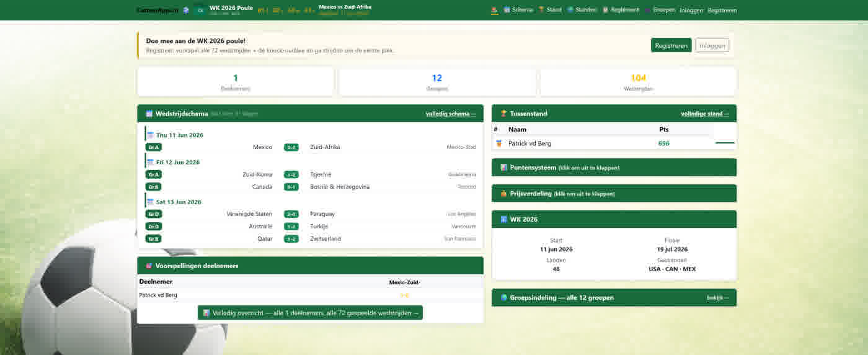Click the green Registreren banner button
The width and height of the screenshot is (868, 355).
(671, 45)
